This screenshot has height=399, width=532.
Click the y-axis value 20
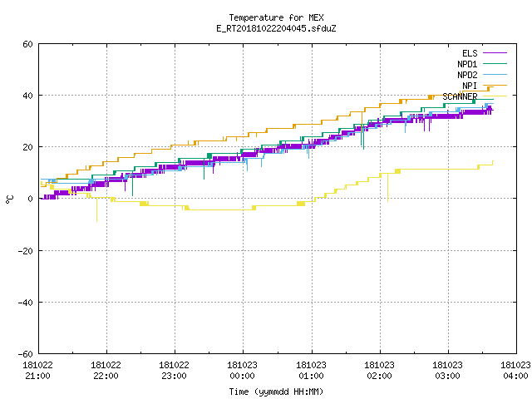click(27, 147)
